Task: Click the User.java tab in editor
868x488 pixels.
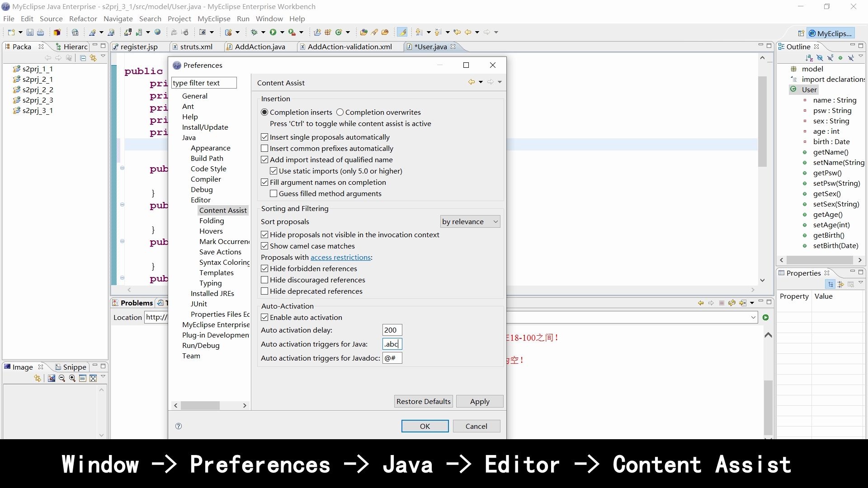Action: click(430, 47)
